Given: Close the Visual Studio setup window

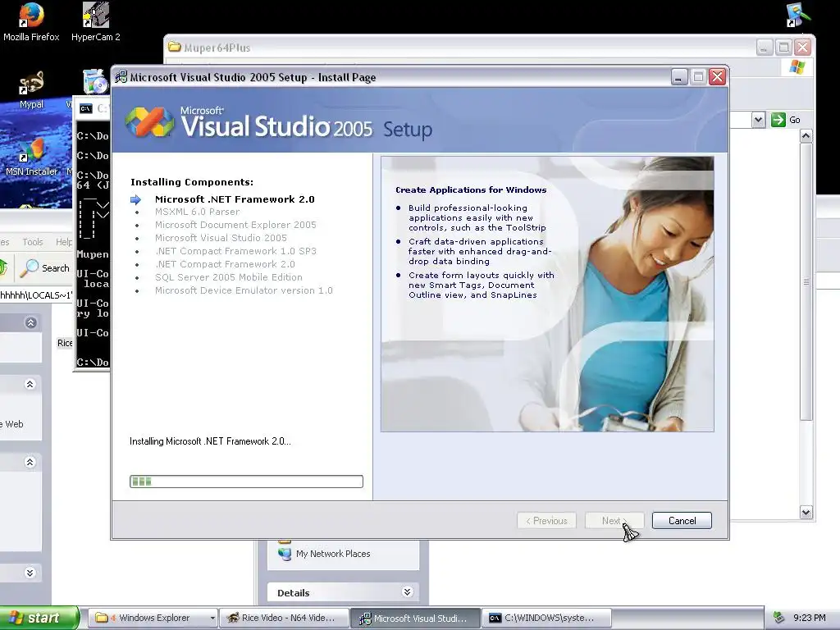Looking at the screenshot, I should 717,77.
